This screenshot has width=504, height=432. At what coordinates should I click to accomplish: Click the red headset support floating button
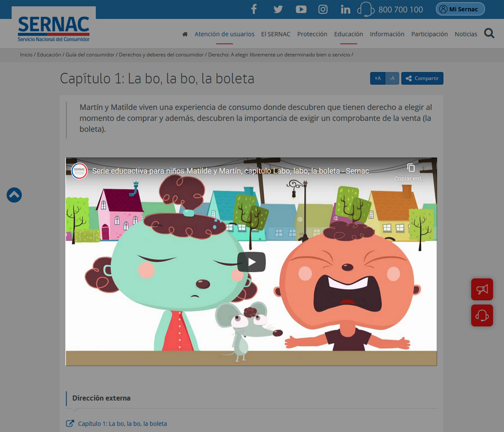[x=482, y=316]
